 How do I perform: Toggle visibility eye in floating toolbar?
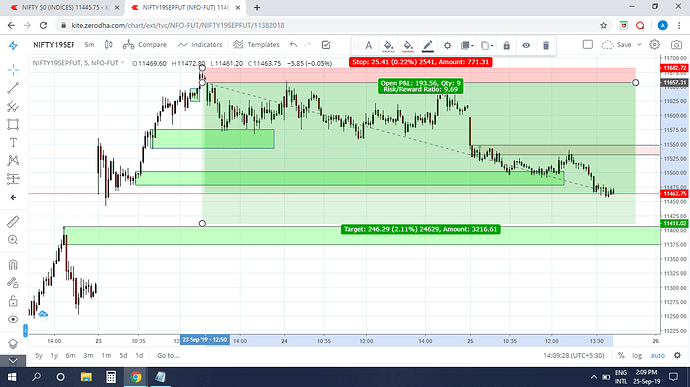pyautogui.click(x=526, y=45)
